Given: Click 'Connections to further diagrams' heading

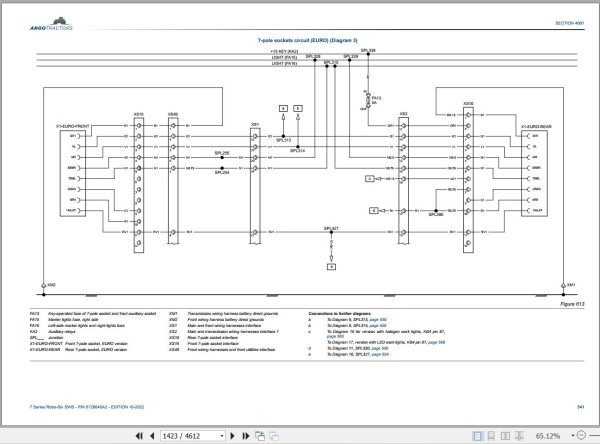Looking at the screenshot, I should (339, 313).
